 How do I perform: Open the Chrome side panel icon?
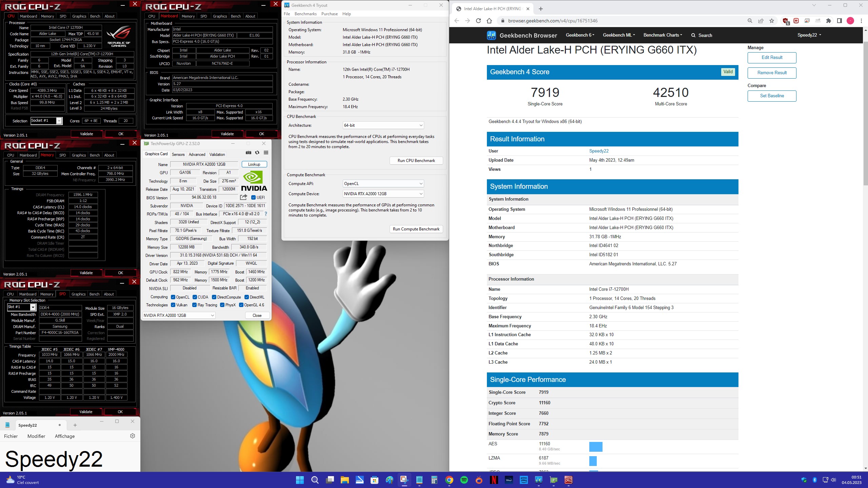tap(839, 21)
